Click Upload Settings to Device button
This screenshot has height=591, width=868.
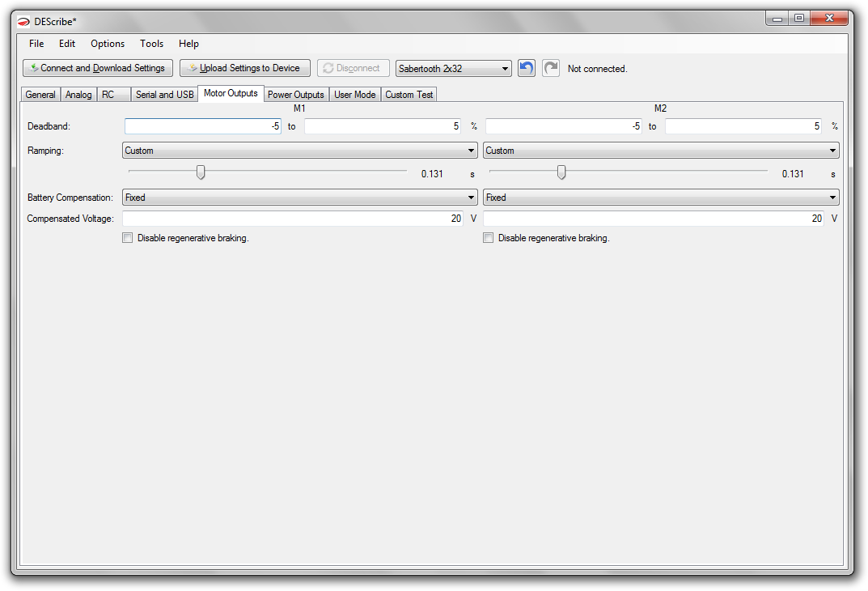[x=245, y=69]
